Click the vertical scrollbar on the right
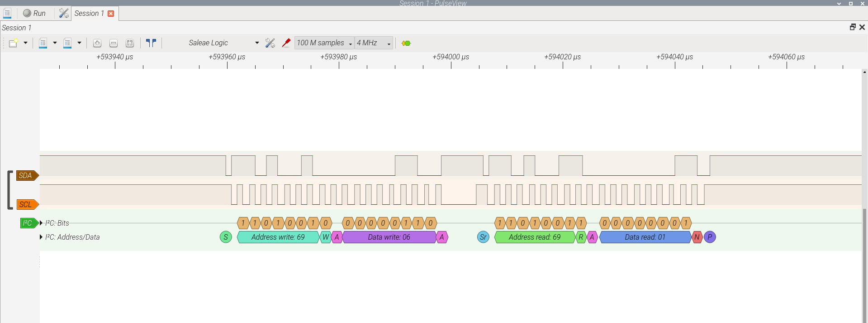The width and height of the screenshot is (868, 323). pos(864,265)
